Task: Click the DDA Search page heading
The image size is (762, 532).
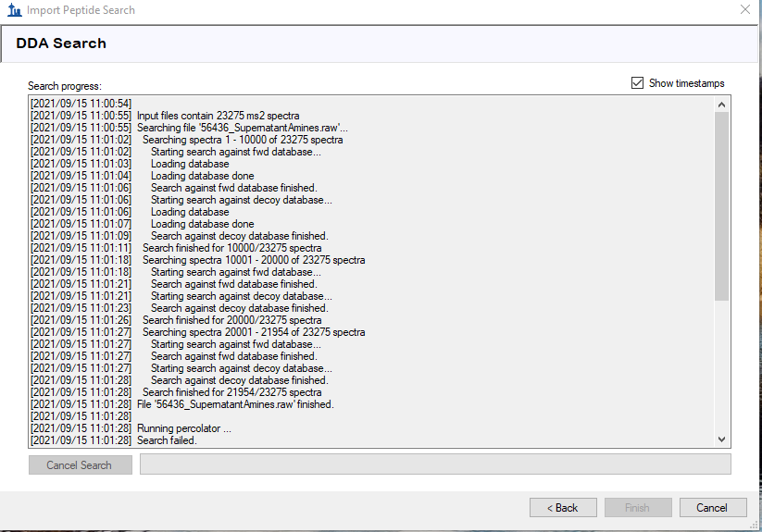Action: [x=61, y=43]
